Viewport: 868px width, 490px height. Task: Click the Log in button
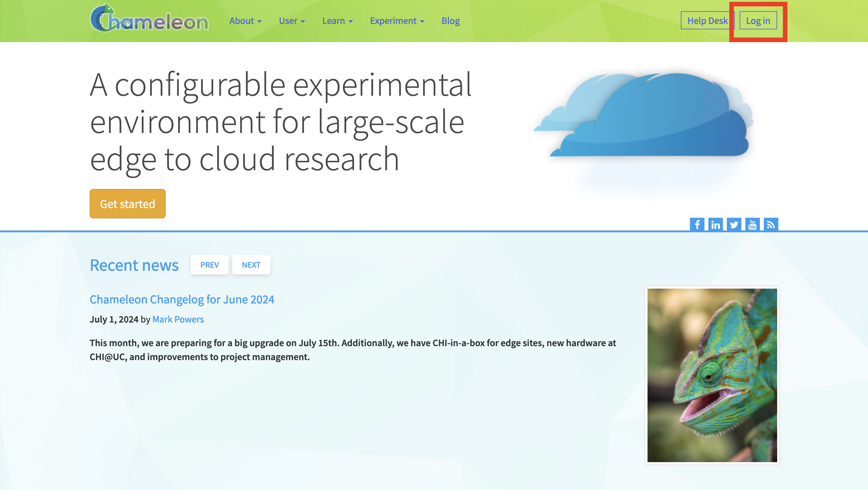(758, 21)
